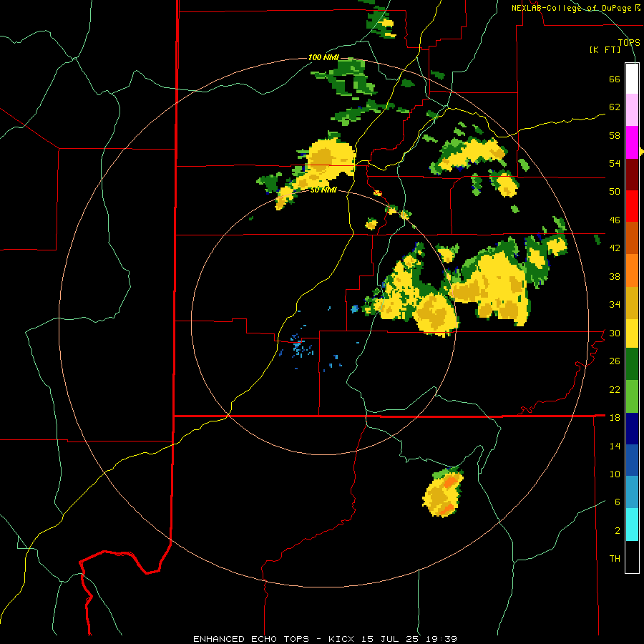Click the legend value "22"
The height and width of the screenshot is (644, 644).
tap(615, 389)
